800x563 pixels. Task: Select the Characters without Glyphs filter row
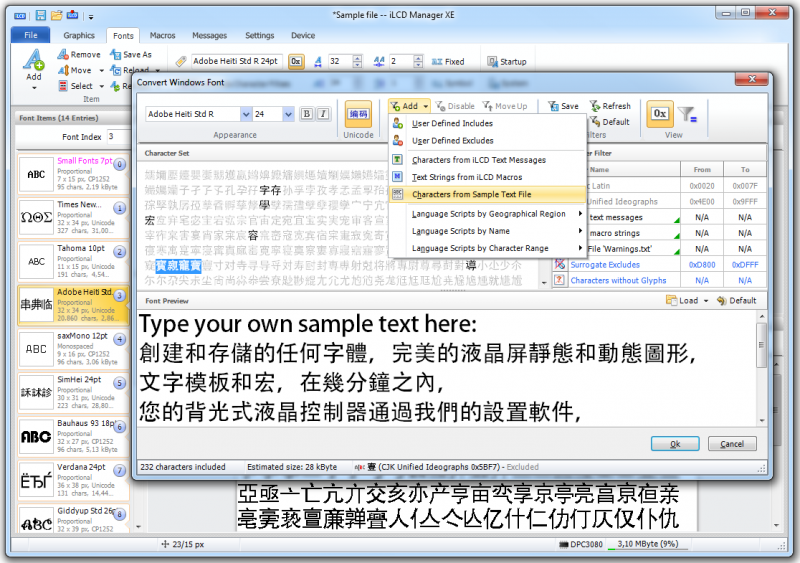(659, 280)
